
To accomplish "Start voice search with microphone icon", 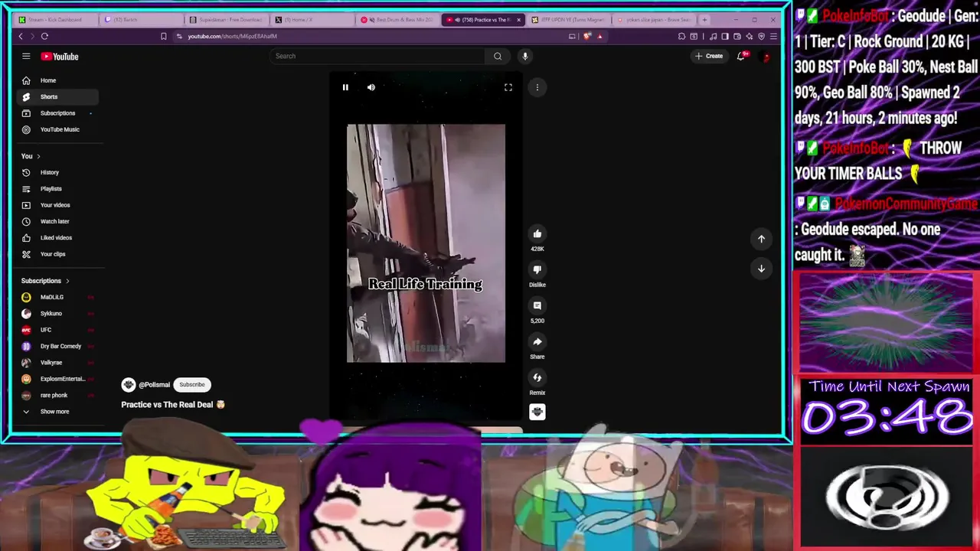I will click(525, 56).
